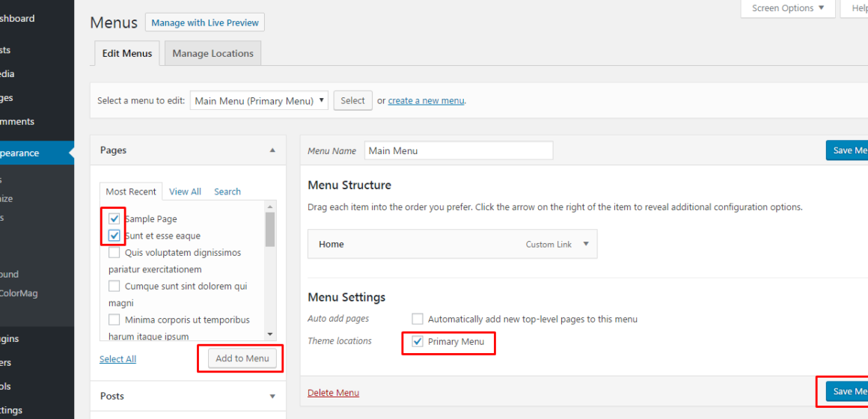868x419 pixels.
Task: Click the top Save Menu button
Action: [847, 150]
